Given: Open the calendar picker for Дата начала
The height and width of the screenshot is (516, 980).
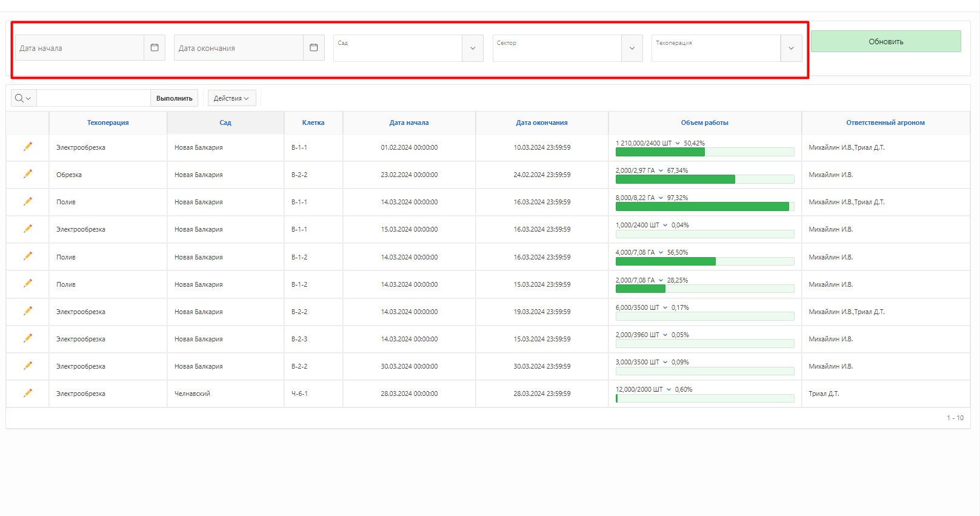Looking at the screenshot, I should (155, 47).
